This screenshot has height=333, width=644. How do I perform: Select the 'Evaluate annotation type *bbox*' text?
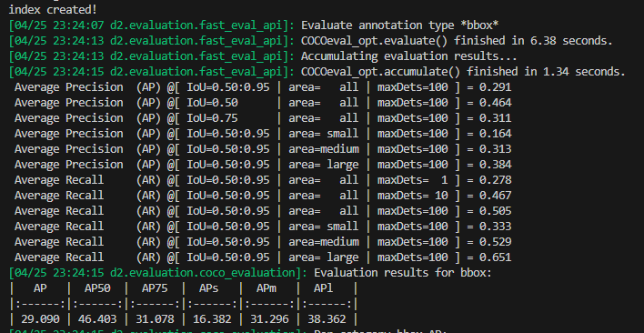click(x=400, y=25)
